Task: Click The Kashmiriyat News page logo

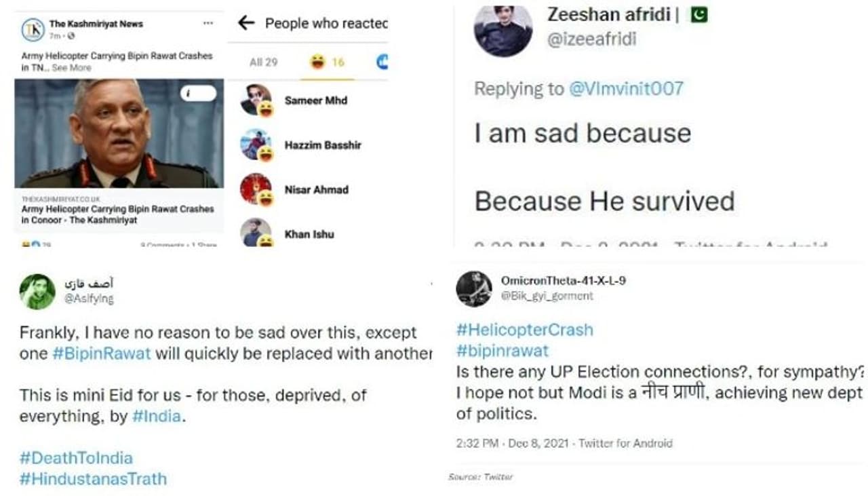Action: click(33, 30)
